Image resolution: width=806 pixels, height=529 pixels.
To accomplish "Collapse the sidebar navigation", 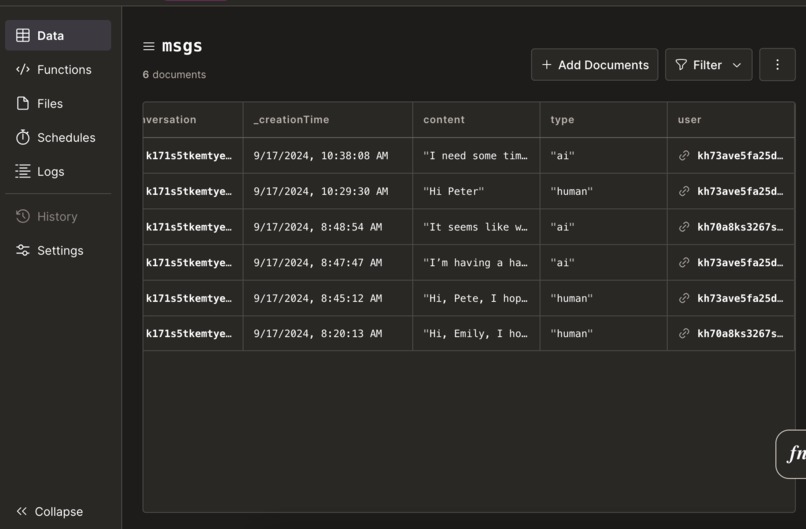I will pyautogui.click(x=50, y=512).
